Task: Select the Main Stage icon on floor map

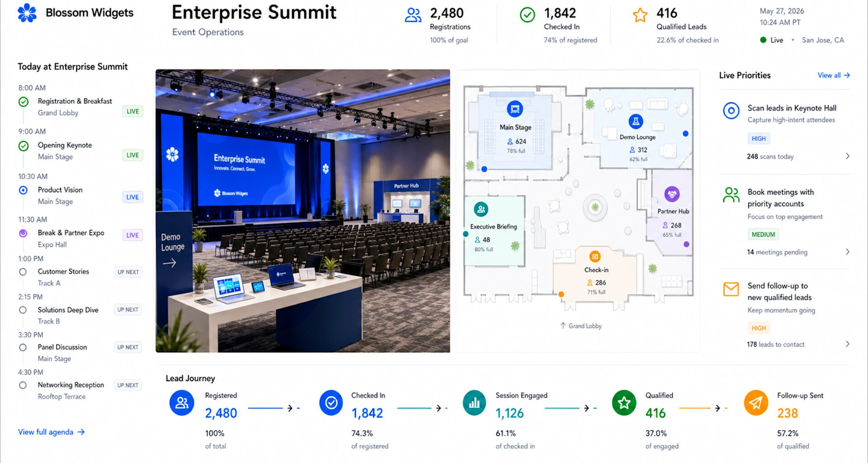Action: point(514,109)
